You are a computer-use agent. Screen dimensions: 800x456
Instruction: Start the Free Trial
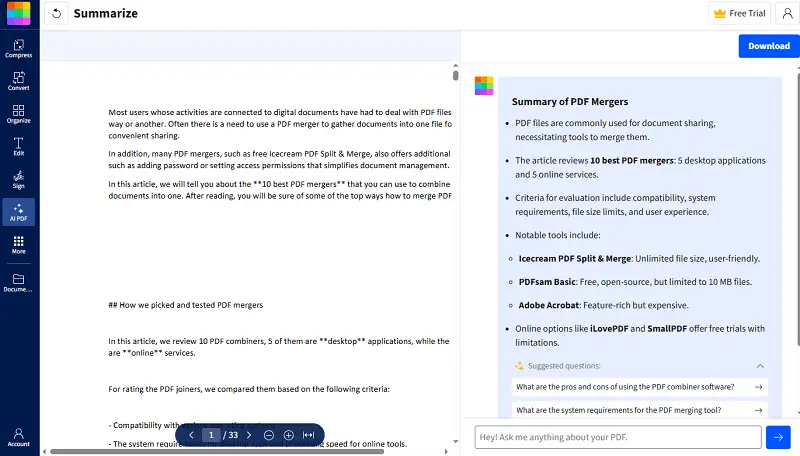(739, 13)
